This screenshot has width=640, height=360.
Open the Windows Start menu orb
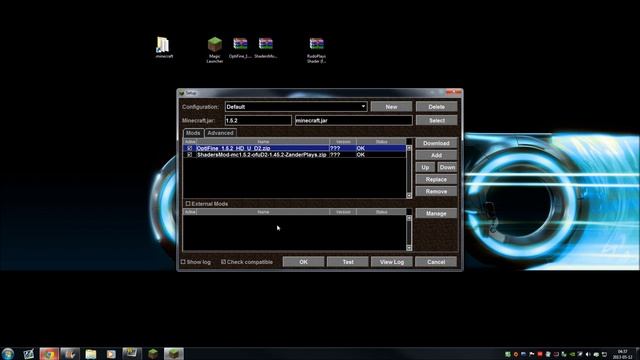(8, 353)
